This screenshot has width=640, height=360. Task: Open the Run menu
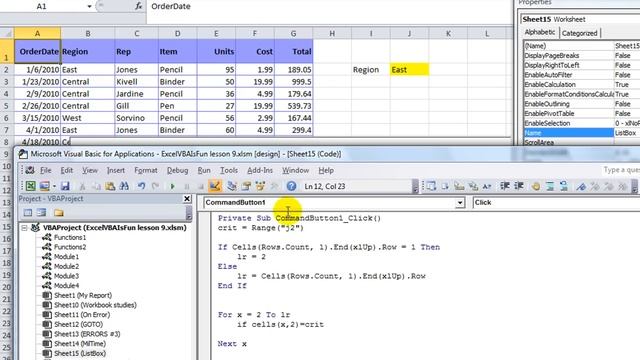tap(204, 170)
